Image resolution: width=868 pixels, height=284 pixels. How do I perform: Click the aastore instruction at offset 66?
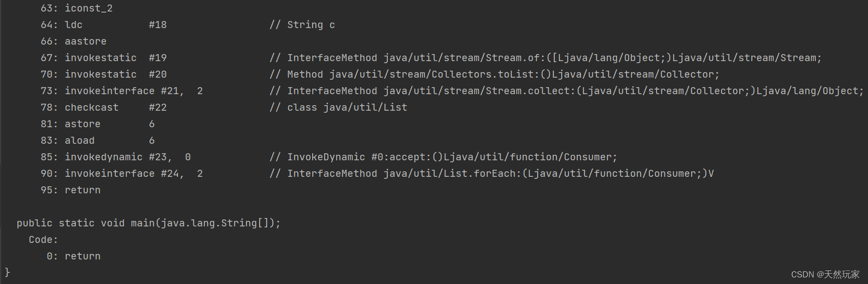tap(85, 42)
